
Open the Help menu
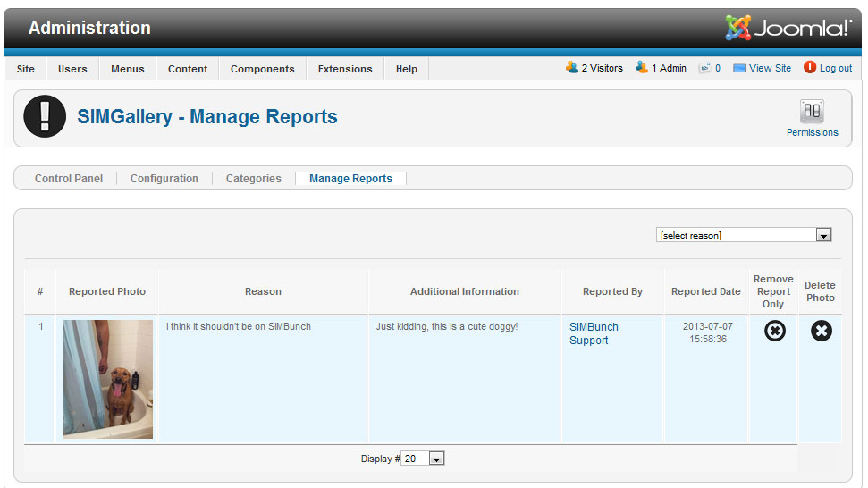point(407,69)
